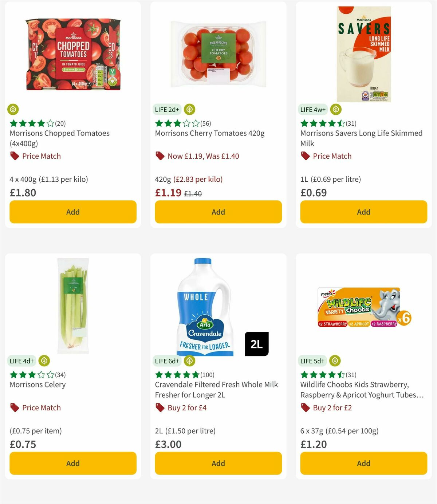Click the LIFE 4w+ badge on Savers Skimmed Milk
The image size is (437, 504).
(313, 109)
